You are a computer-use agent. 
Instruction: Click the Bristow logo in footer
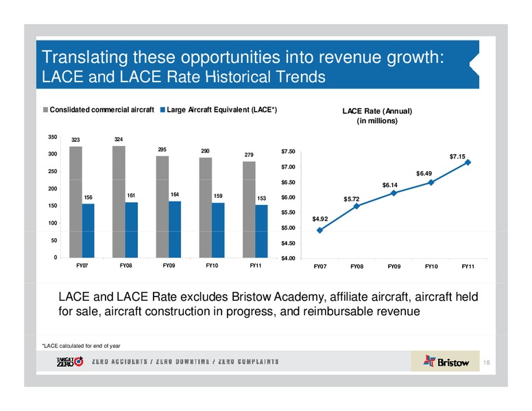(446, 362)
